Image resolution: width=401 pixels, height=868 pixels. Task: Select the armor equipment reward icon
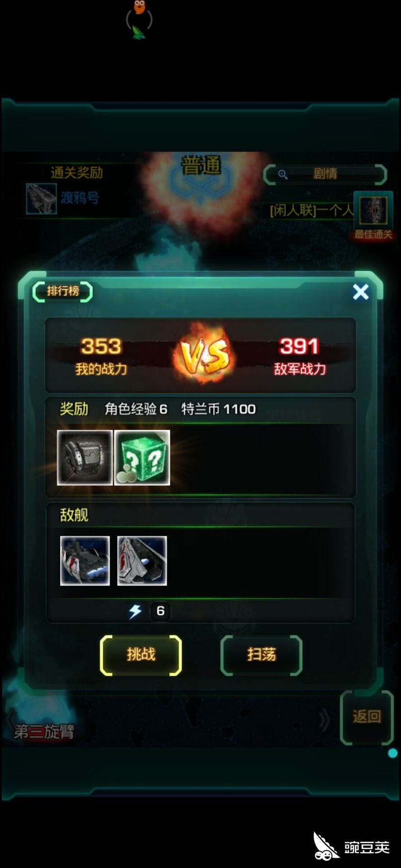point(85,458)
